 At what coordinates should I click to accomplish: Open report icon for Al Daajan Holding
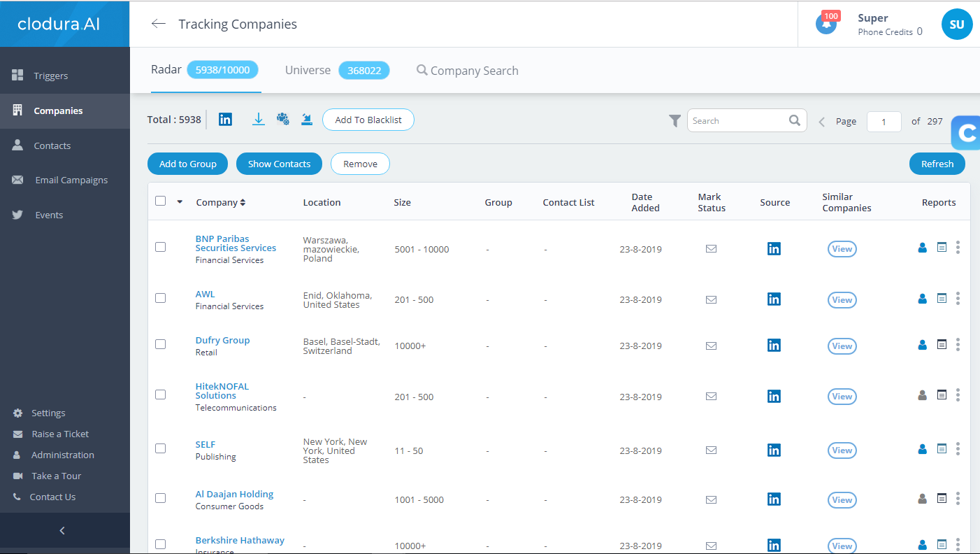pos(942,499)
